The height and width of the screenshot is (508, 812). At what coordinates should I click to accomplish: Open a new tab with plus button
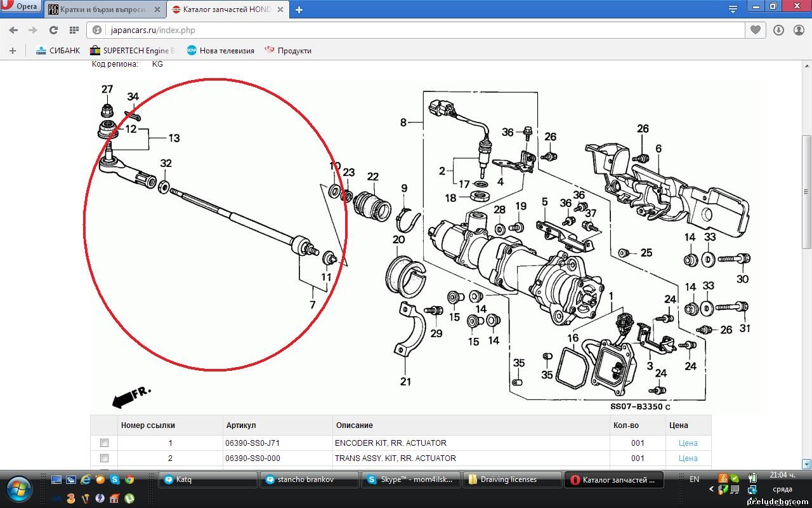[299, 10]
